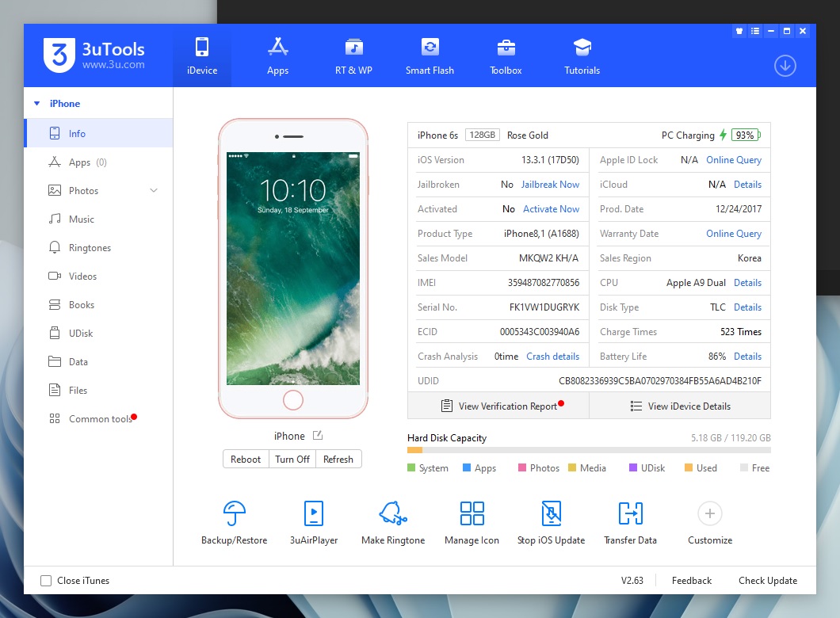This screenshot has height=618, width=840.
Task: Click Warranty Date Online Query
Action: click(733, 234)
